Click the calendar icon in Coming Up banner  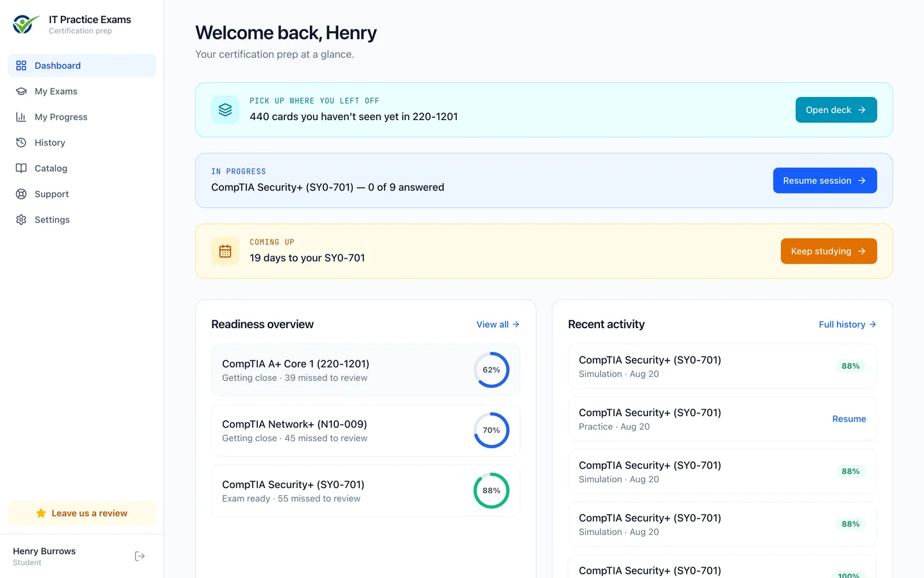click(x=225, y=251)
